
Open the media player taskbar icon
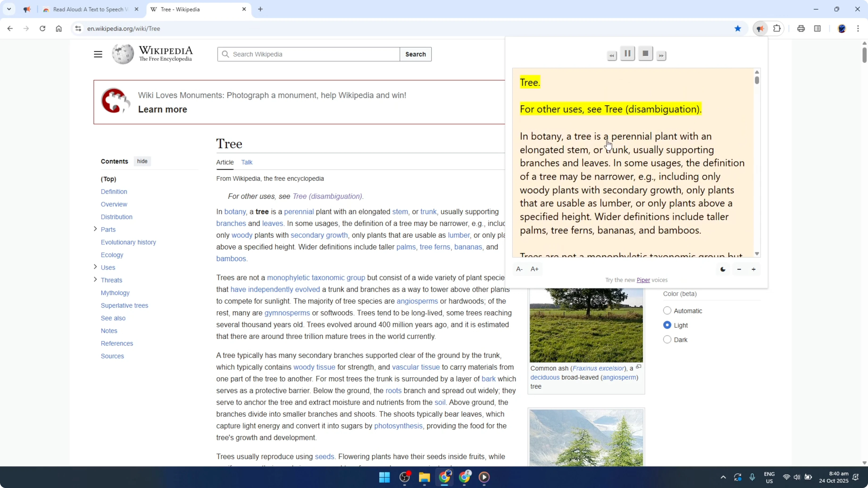pos(484,477)
